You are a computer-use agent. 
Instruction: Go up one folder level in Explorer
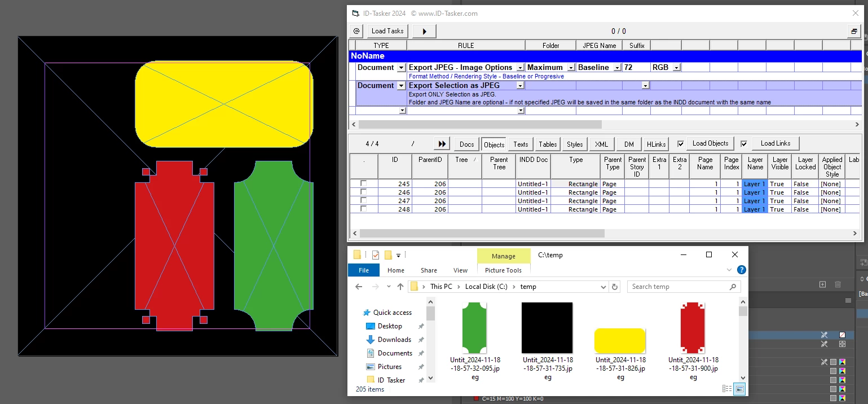(x=400, y=287)
